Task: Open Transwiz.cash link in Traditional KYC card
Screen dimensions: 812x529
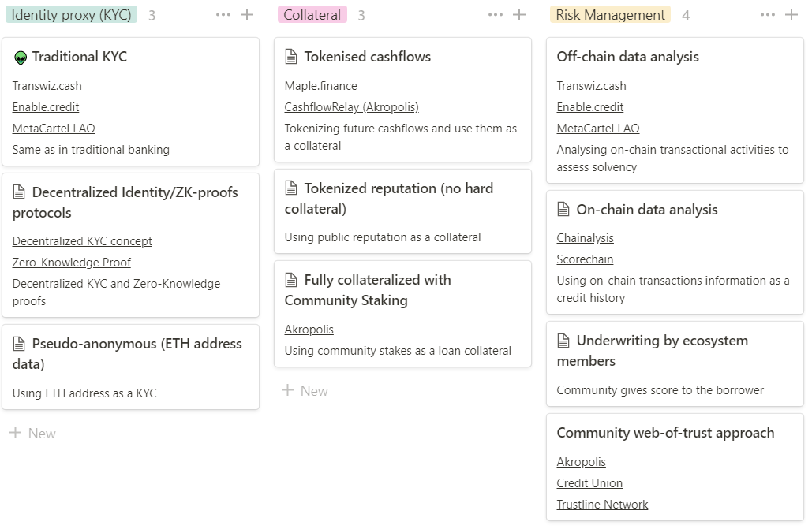Action: [x=47, y=86]
